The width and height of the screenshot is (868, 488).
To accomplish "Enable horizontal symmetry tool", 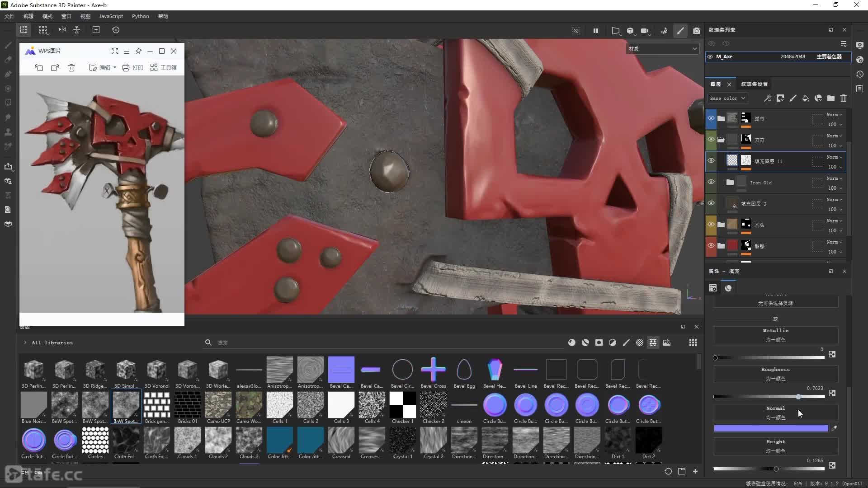I will tap(62, 30).
